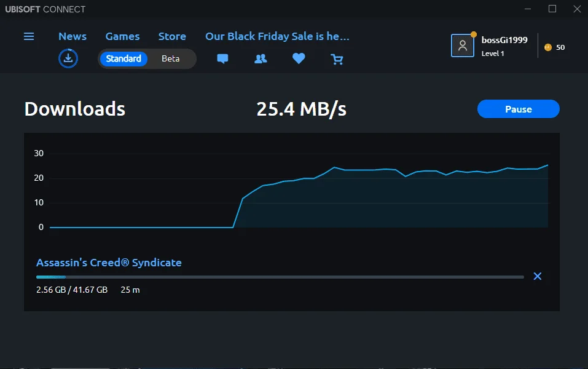
Task: Open the Assassin's Creed Syndicate game link
Action: 109,263
